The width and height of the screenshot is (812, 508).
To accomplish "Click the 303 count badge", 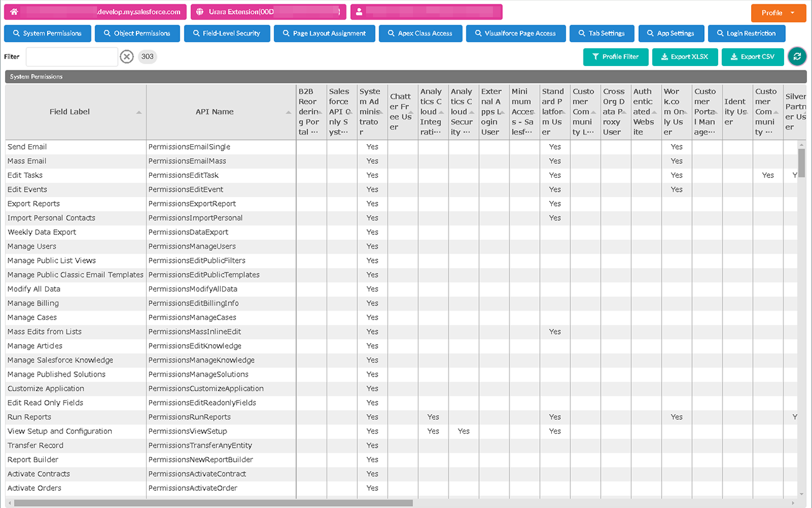I will tap(147, 57).
